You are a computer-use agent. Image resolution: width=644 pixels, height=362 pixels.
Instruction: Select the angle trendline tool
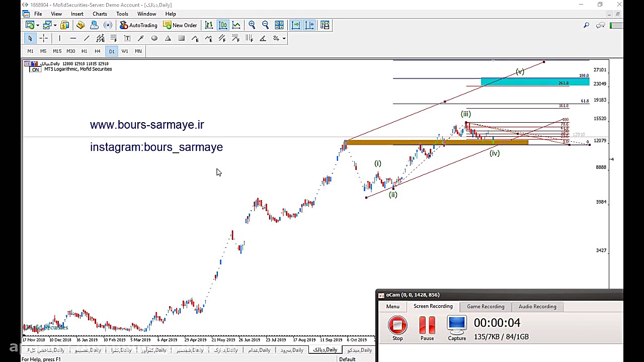point(263,38)
